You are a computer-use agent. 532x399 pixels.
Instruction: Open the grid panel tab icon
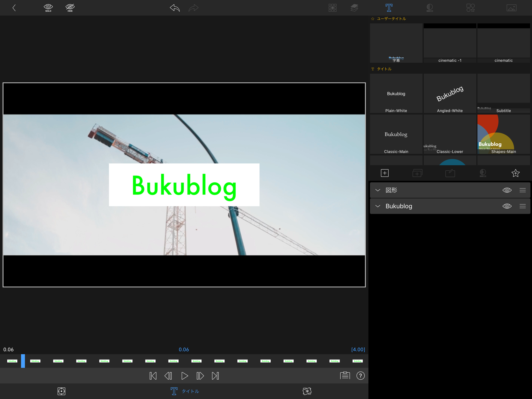[333, 8]
